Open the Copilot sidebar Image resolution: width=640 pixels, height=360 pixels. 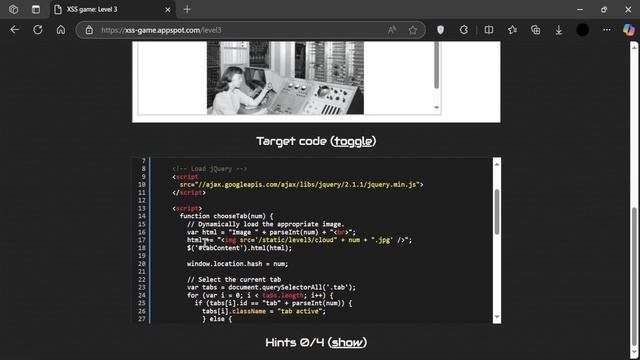(629, 30)
